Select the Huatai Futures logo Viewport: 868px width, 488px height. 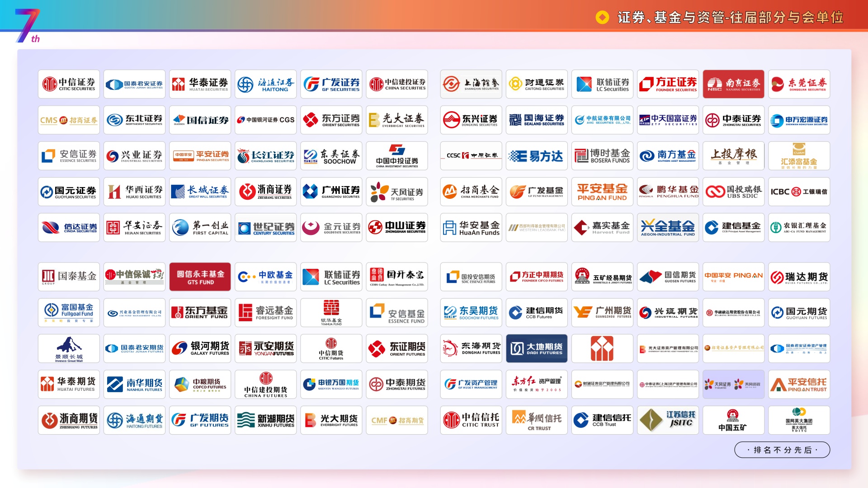pos(69,384)
